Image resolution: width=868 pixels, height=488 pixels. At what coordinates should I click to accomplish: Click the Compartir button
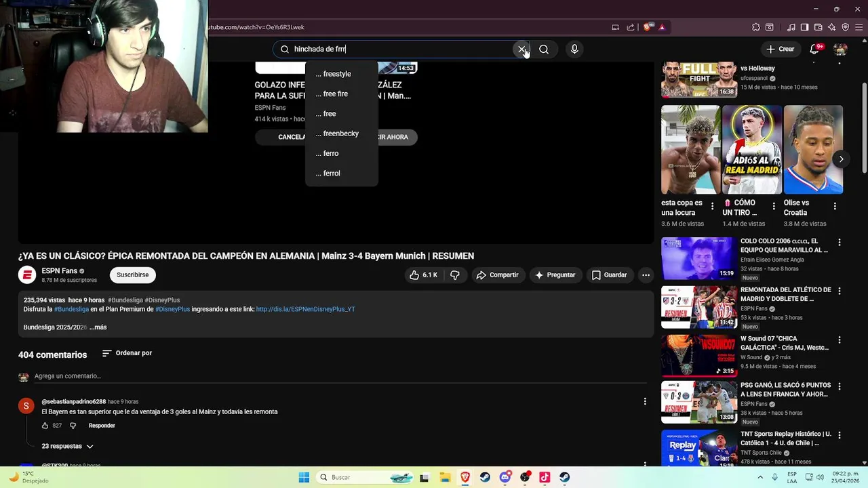coord(497,274)
